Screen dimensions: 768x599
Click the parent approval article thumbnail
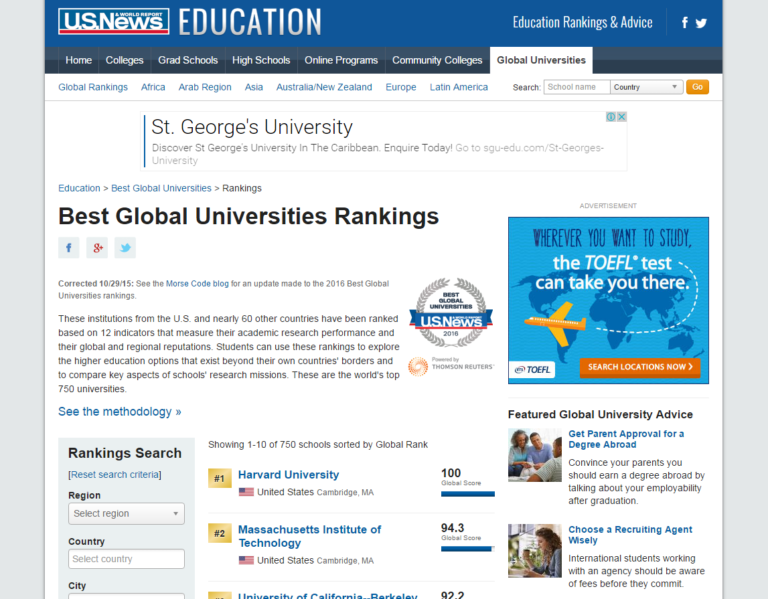535,455
